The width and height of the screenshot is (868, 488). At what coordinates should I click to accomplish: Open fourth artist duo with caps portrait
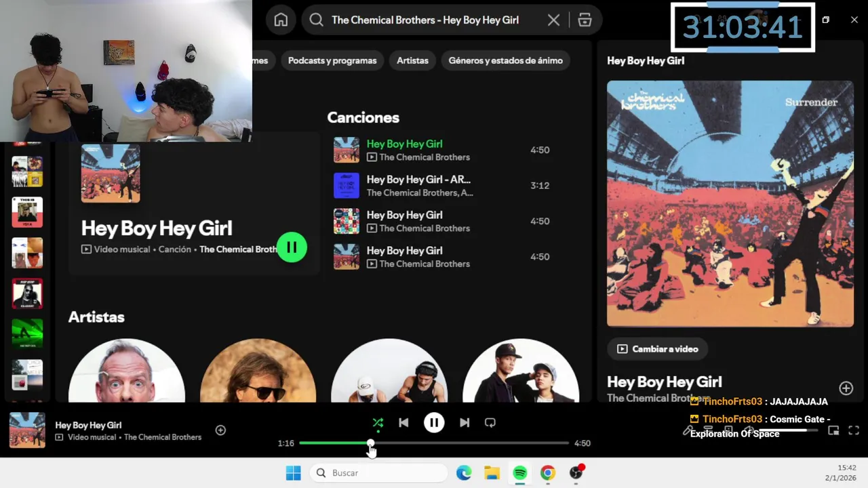[x=521, y=370]
